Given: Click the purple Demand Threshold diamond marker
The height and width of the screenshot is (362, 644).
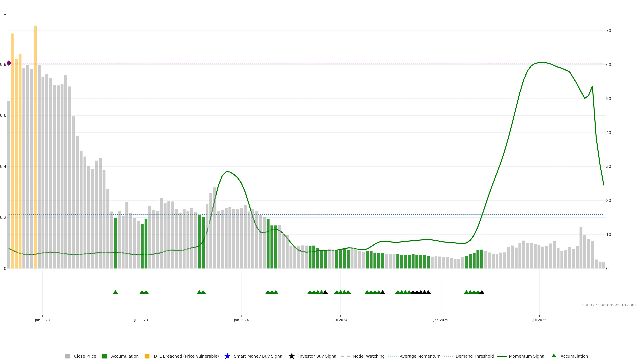Looking at the screenshot, I should tap(9, 63).
